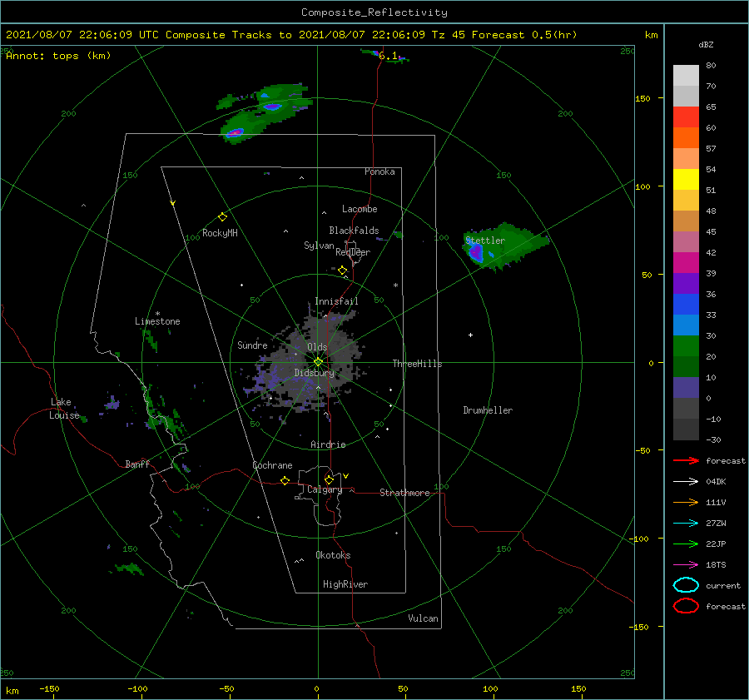The width and height of the screenshot is (749, 700).
Task: Click the dBZ legend heading
Action: (706, 45)
